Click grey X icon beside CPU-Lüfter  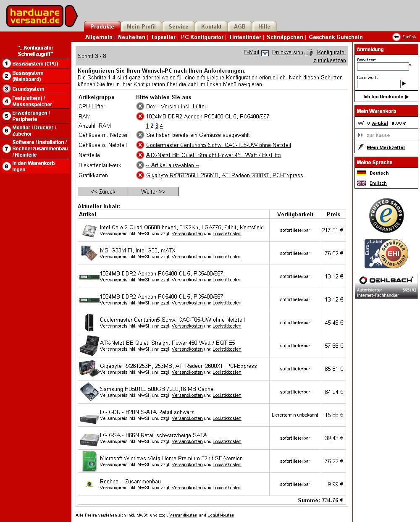pos(140,106)
